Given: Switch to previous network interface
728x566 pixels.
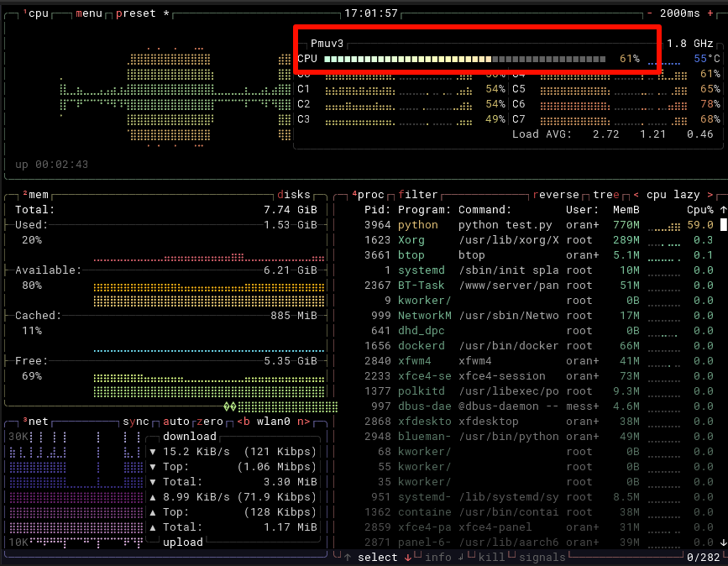Looking at the screenshot, I should tap(244, 421).
